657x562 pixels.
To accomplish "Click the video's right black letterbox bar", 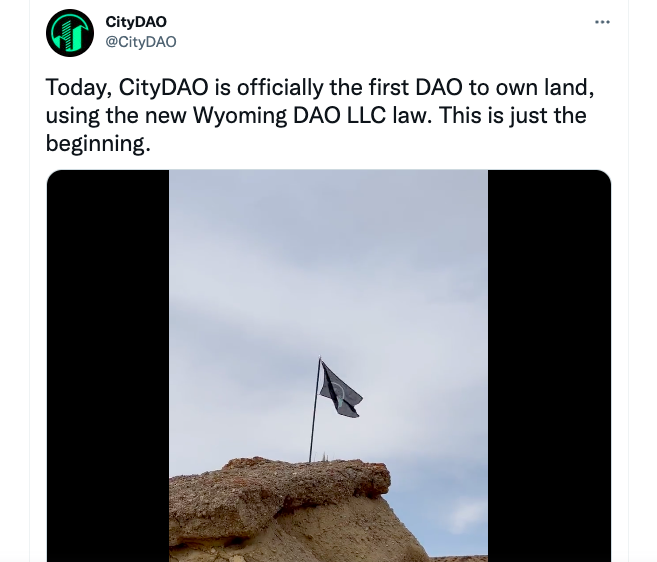I will tap(549, 366).
